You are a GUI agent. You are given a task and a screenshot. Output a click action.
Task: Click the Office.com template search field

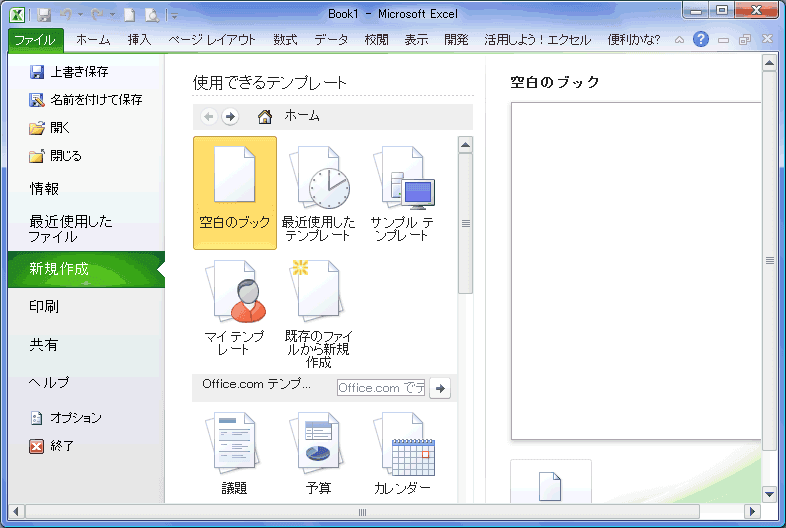click(x=380, y=388)
